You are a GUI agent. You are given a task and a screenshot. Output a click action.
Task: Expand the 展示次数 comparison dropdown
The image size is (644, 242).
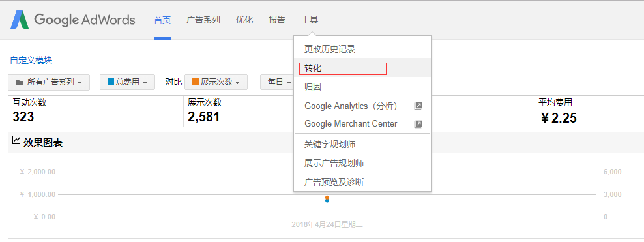216,82
